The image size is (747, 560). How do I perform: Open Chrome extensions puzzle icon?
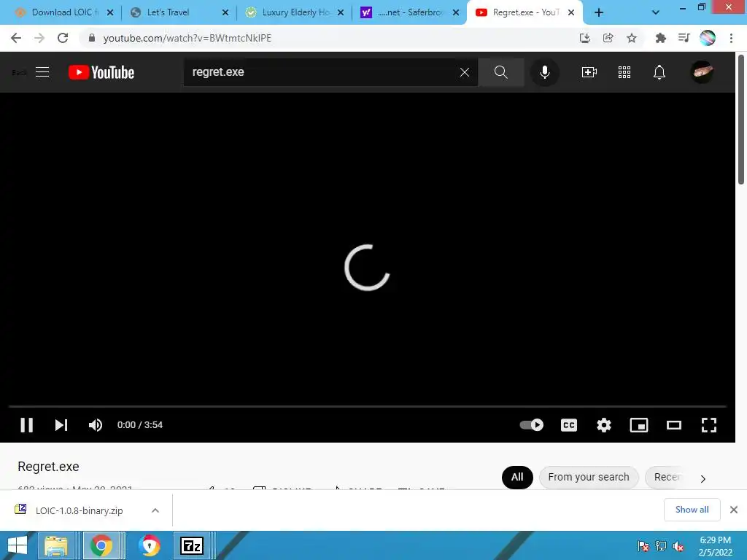[660, 38]
